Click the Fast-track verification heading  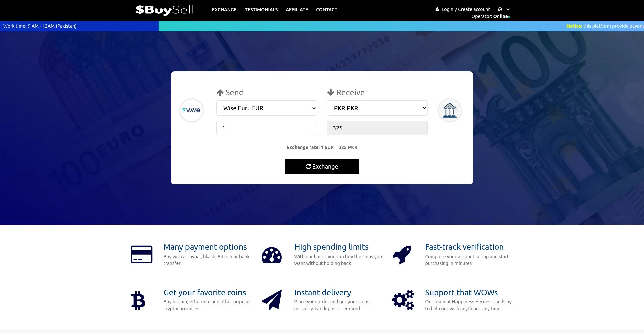click(x=464, y=247)
